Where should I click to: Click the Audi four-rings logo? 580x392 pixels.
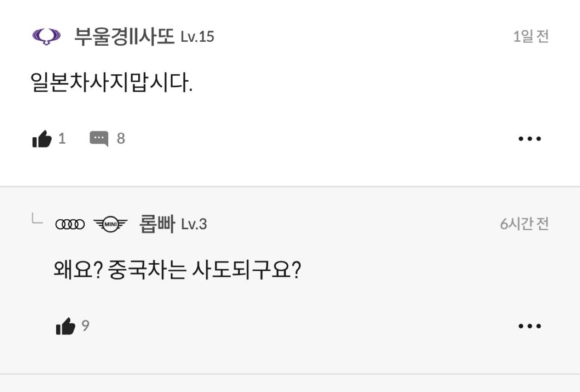coord(70,224)
